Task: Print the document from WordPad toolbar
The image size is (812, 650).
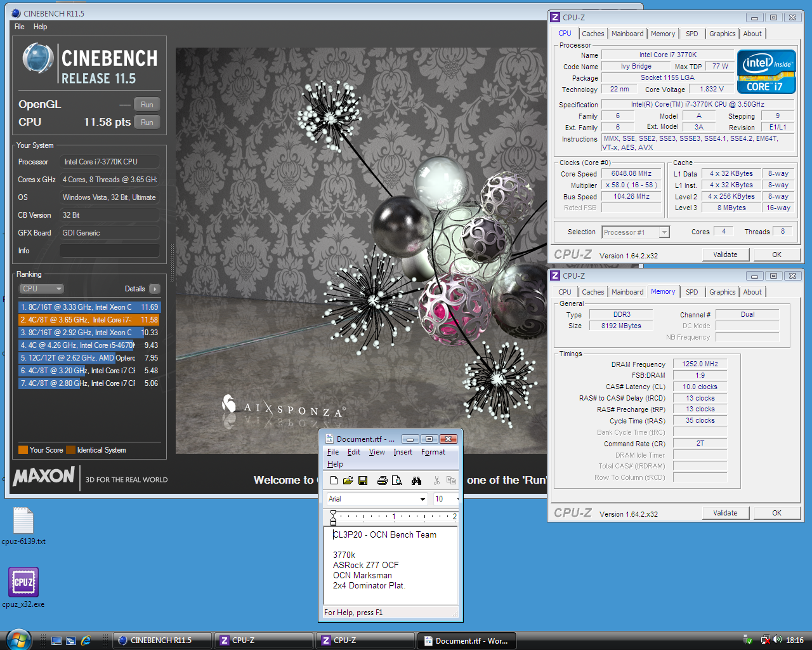Action: [x=382, y=481]
